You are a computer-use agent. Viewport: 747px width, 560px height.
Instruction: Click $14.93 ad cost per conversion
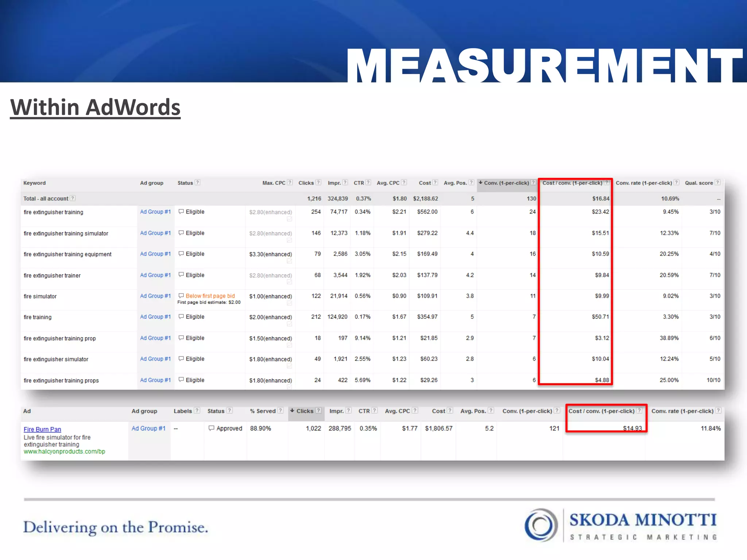pos(632,428)
